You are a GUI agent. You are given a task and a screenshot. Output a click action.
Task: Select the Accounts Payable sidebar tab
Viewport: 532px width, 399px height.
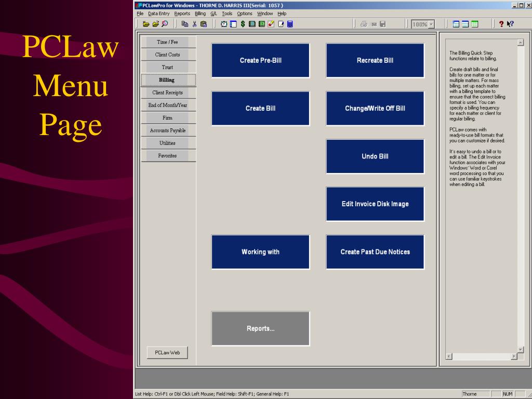click(168, 130)
